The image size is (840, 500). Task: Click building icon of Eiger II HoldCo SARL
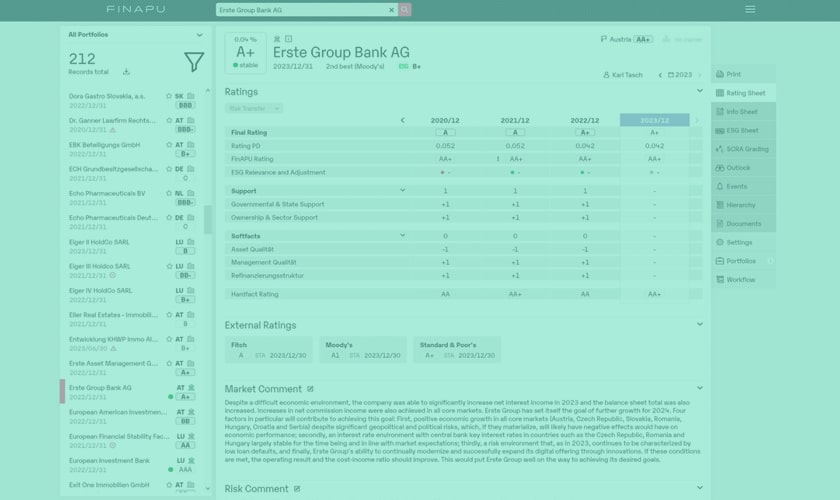(x=191, y=242)
